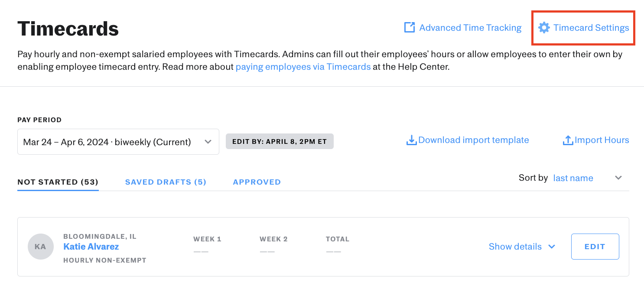
Task: Click the Edit By April 8 deadline badge
Action: coord(280,141)
